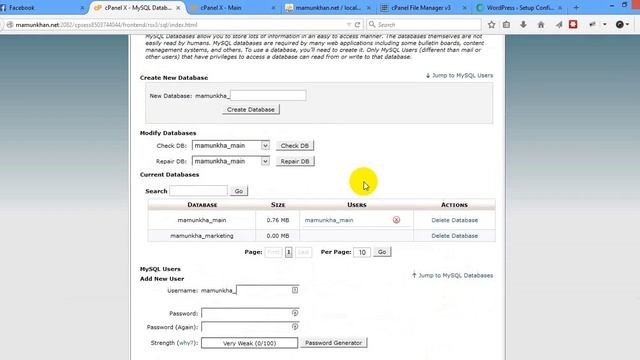Focus the Current Databases Search field
This screenshot has width=640, height=360.
(x=198, y=191)
